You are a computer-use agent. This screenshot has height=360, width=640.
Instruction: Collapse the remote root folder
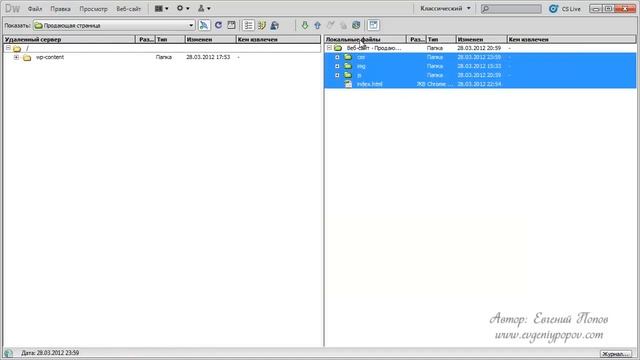[8, 48]
